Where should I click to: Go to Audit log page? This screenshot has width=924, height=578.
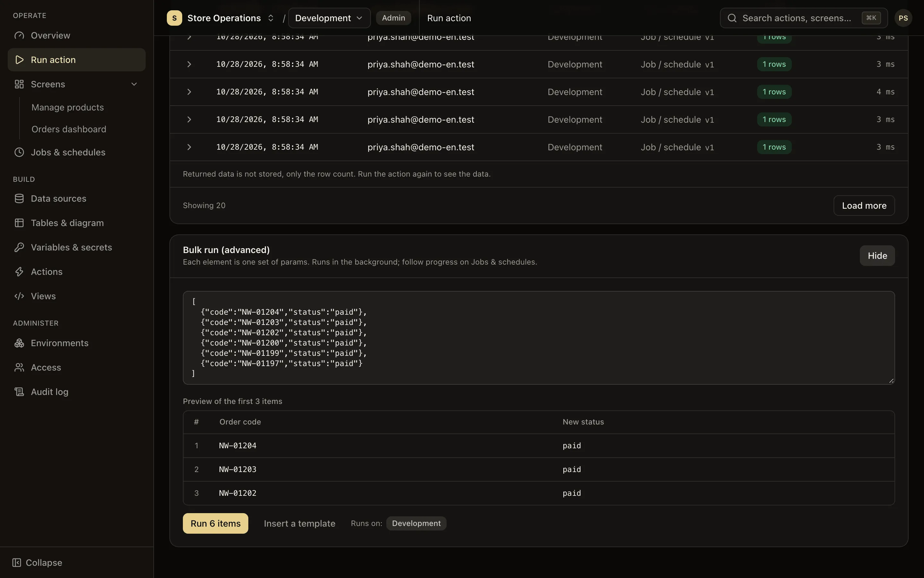pyautogui.click(x=77, y=392)
